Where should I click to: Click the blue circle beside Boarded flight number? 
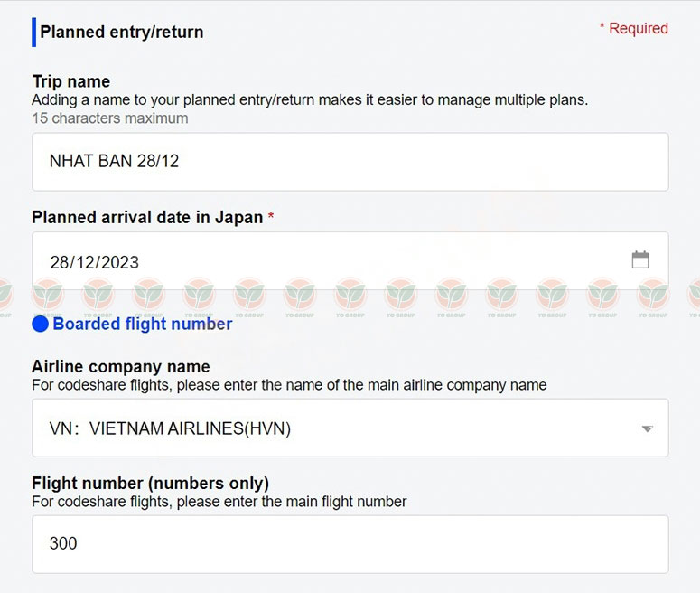(x=40, y=324)
